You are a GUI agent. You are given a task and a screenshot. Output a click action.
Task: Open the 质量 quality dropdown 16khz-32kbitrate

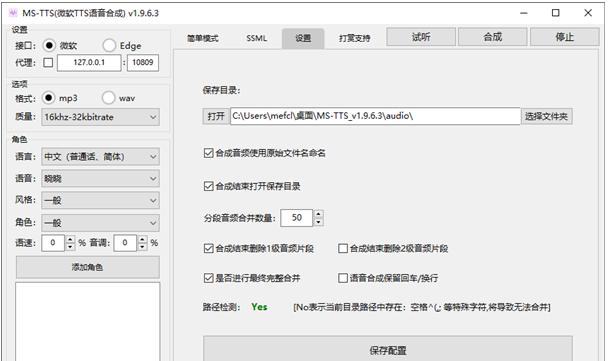(101, 117)
